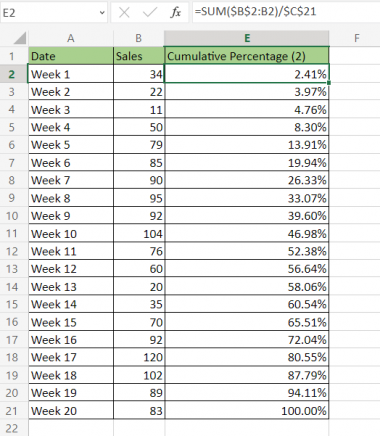The width and height of the screenshot is (380, 436).
Task: Select the Week 7 cell
Action: click(x=71, y=180)
